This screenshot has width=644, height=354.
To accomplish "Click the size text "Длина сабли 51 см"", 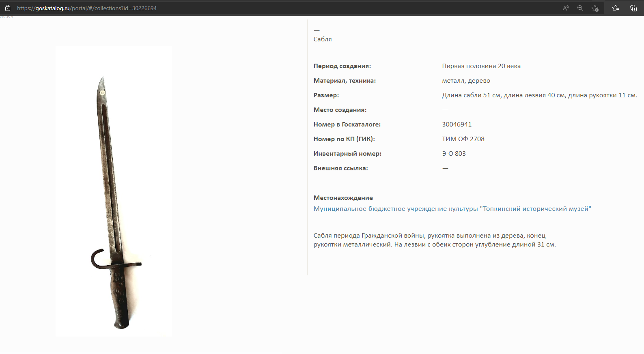I will [472, 95].
